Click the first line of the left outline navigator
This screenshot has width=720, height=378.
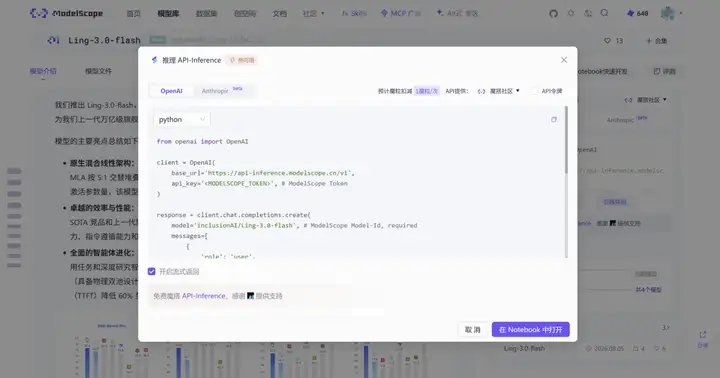14,171
